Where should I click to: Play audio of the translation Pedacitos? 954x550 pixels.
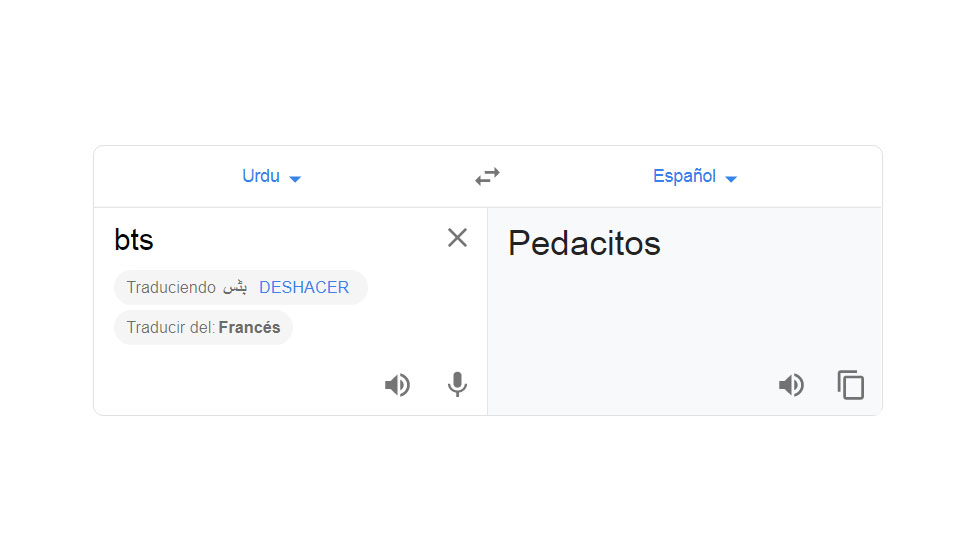coord(791,385)
